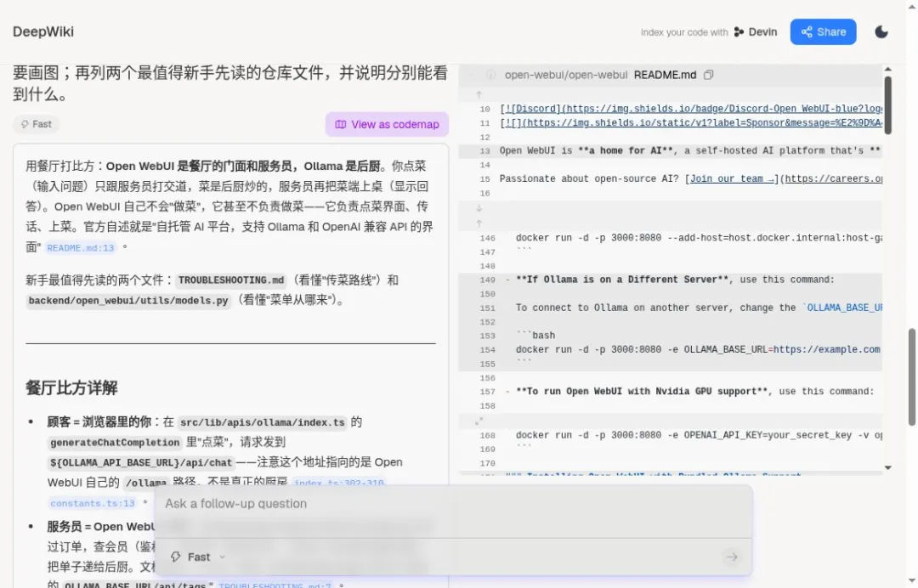Click the blue Share button

coord(823,32)
